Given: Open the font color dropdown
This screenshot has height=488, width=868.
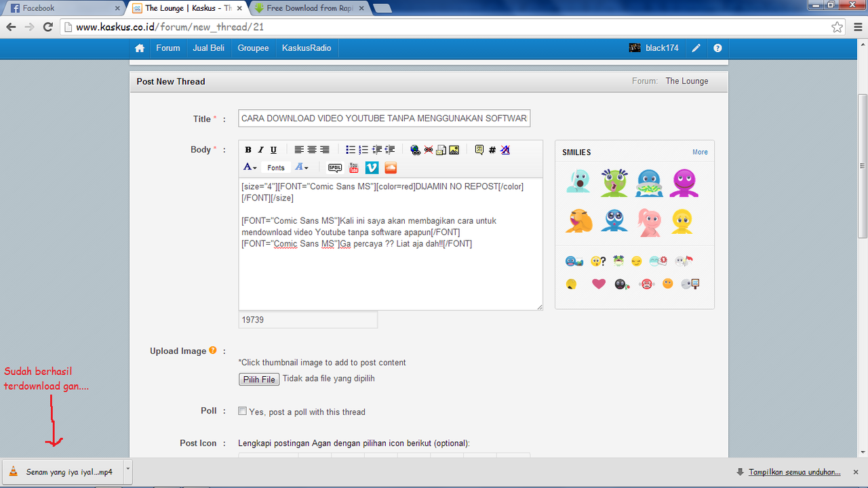Looking at the screenshot, I should 250,167.
